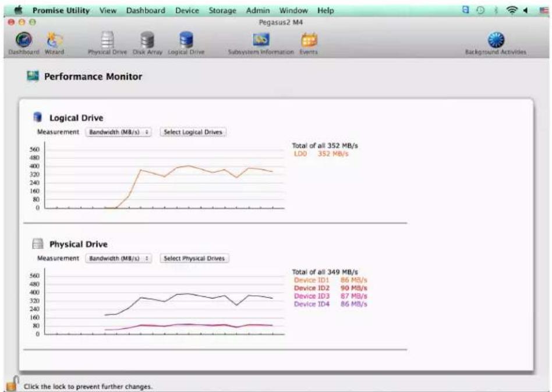Open the Promise Utility menu
Image resolution: width=552 pixels, height=392 pixels.
61,10
